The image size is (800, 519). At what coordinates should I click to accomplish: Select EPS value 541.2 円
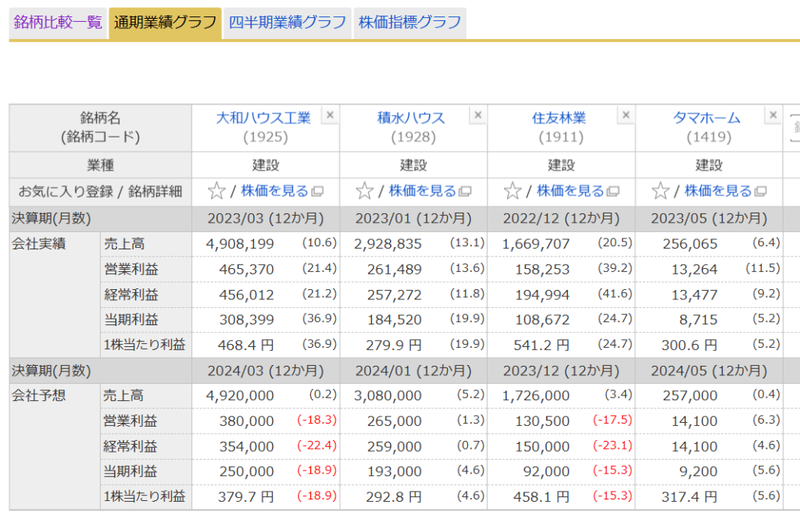(x=542, y=345)
